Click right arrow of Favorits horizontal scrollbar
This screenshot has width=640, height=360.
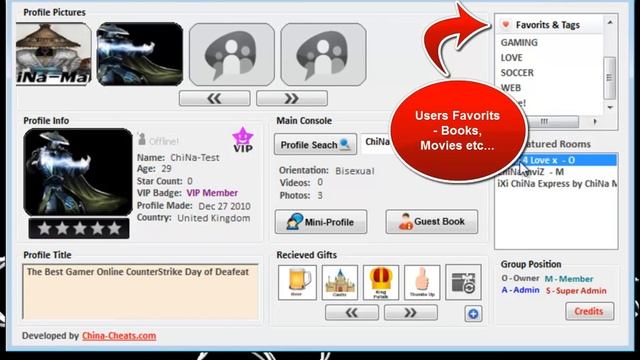click(x=595, y=122)
